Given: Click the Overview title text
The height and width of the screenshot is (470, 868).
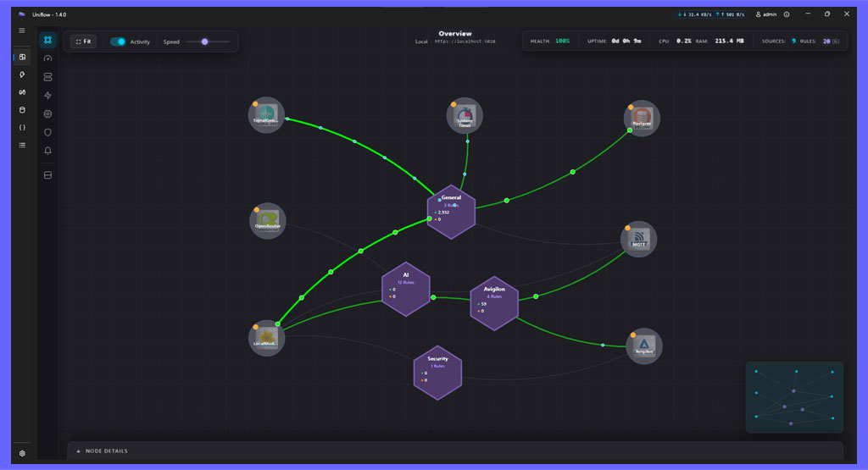Looking at the screenshot, I should click(455, 34).
